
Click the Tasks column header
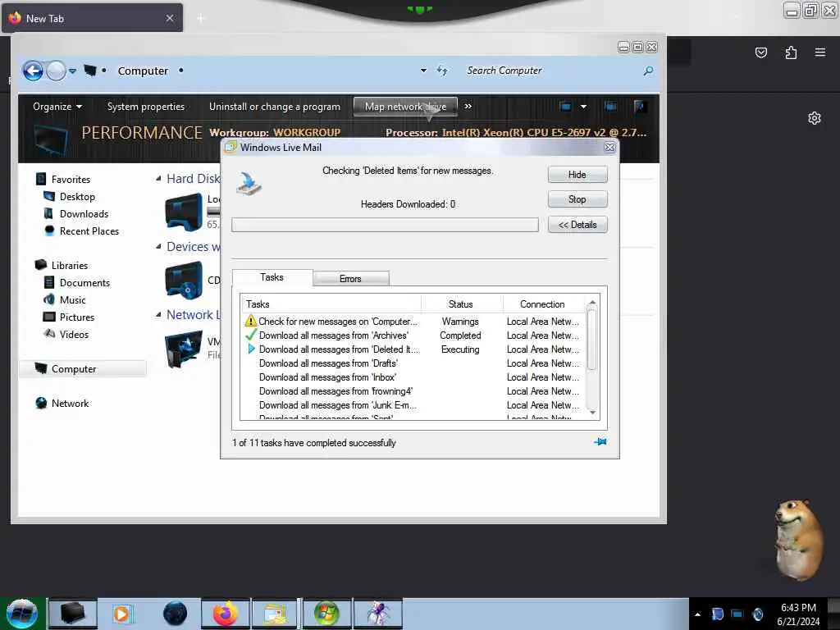(x=331, y=304)
